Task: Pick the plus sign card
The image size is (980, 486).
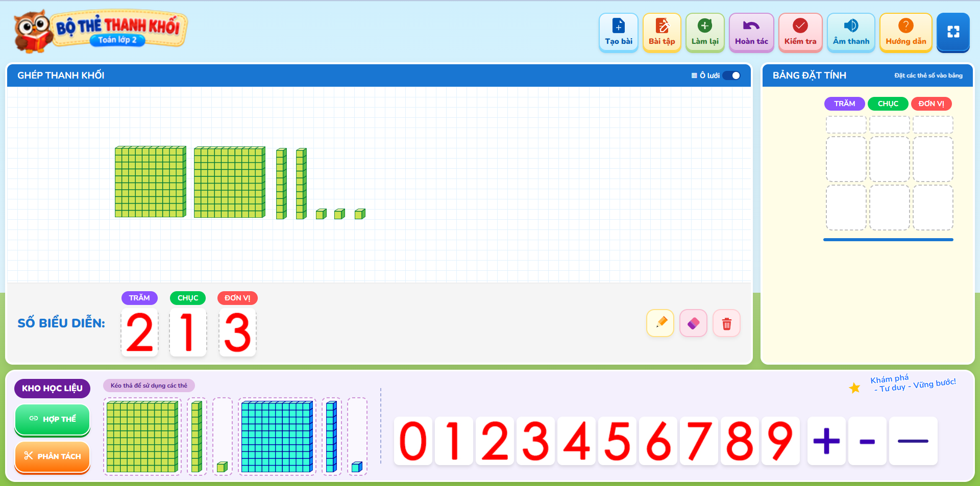Action: point(826,441)
